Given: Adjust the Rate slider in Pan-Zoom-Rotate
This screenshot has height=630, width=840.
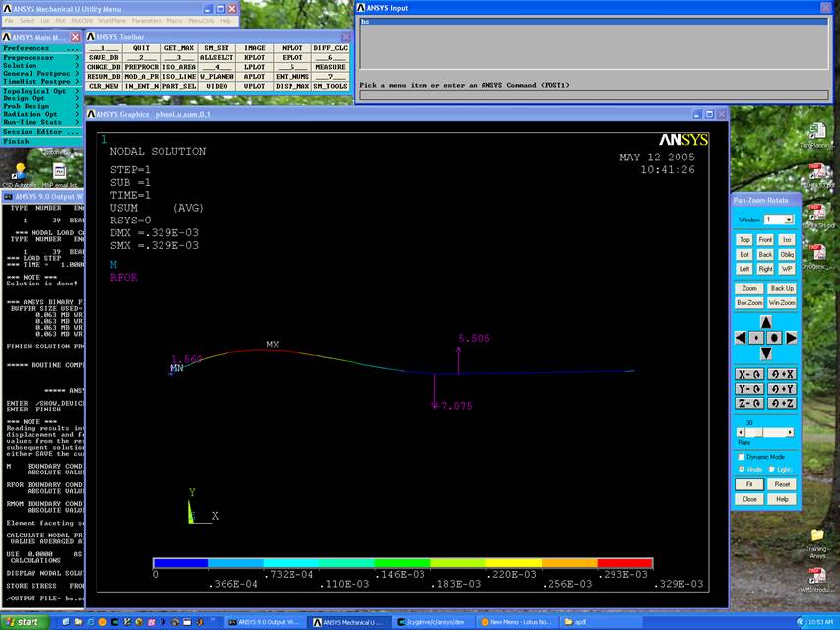Looking at the screenshot, I should (x=753, y=432).
